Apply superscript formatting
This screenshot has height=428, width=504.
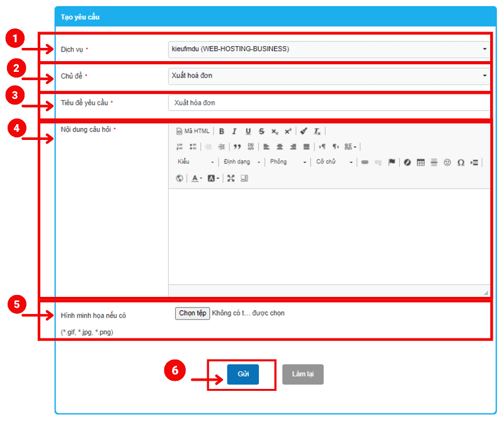[x=288, y=131]
